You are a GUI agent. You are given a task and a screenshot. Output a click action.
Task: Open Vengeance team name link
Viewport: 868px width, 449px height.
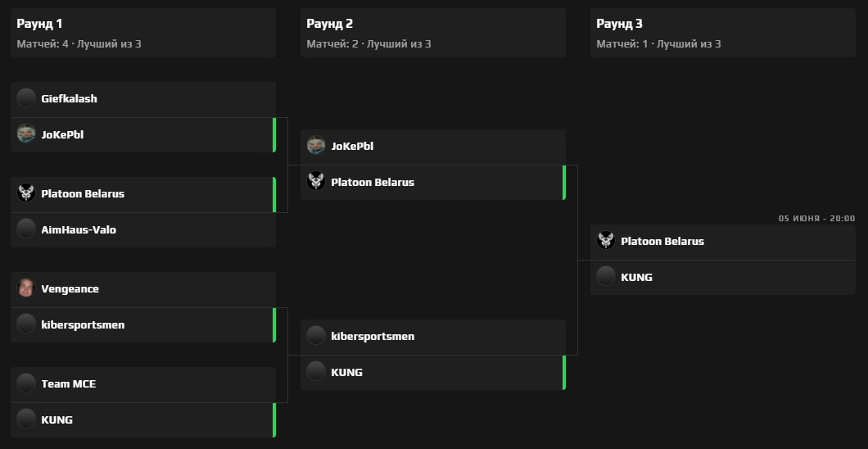coord(69,288)
